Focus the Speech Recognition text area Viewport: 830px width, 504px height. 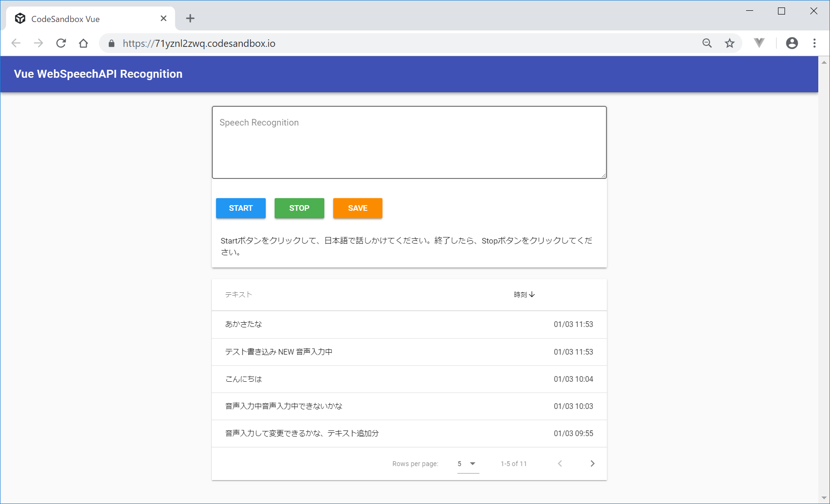409,142
